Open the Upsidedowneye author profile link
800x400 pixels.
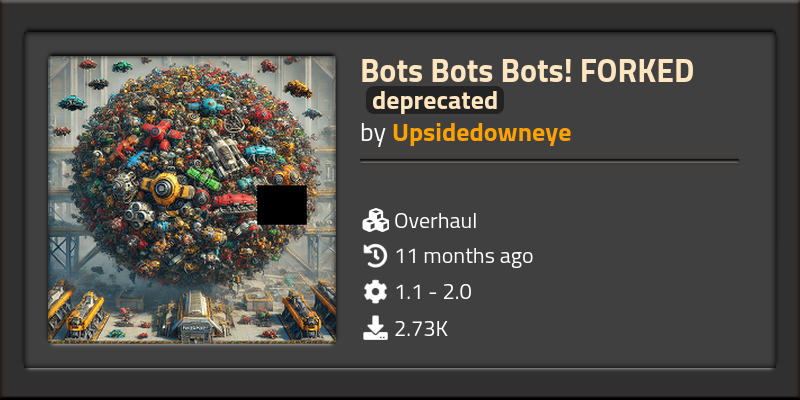point(482,133)
